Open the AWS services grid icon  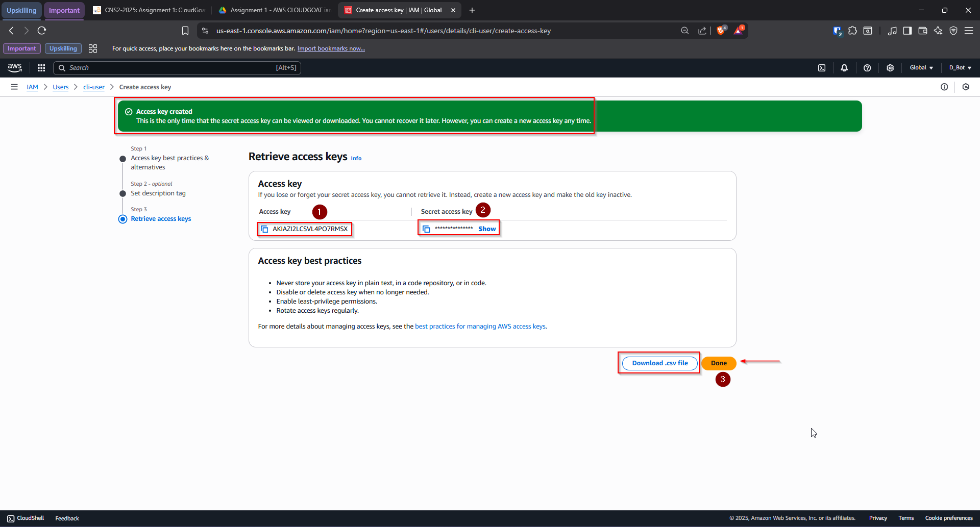(41, 67)
